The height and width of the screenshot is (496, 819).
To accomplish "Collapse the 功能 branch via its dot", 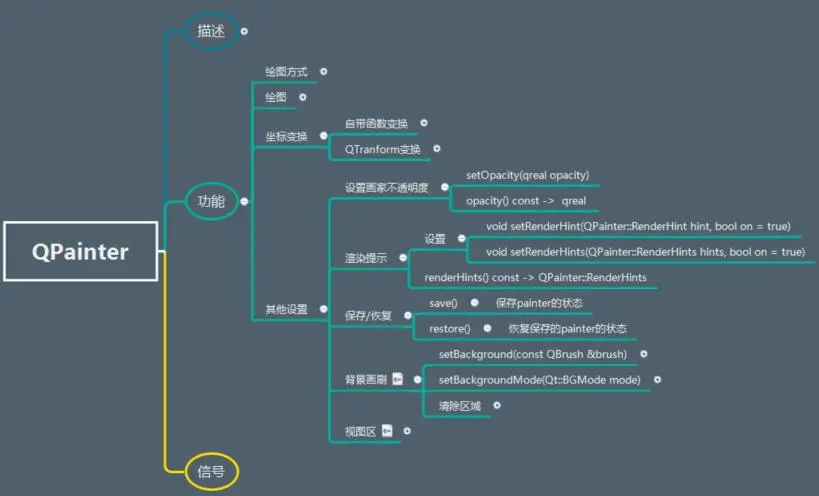I will 244,201.
